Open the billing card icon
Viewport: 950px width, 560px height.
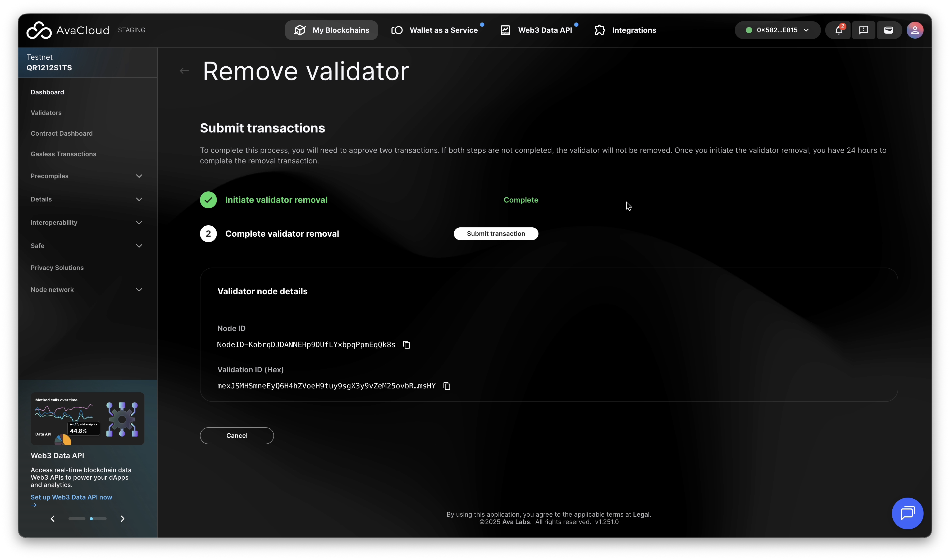888,30
